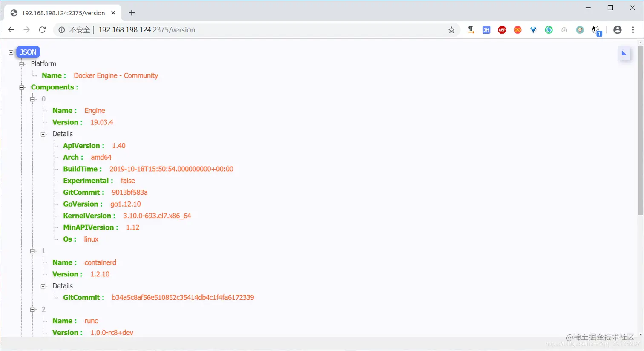Open Chrome's three-dot menu
The width and height of the screenshot is (644, 351).
click(633, 30)
